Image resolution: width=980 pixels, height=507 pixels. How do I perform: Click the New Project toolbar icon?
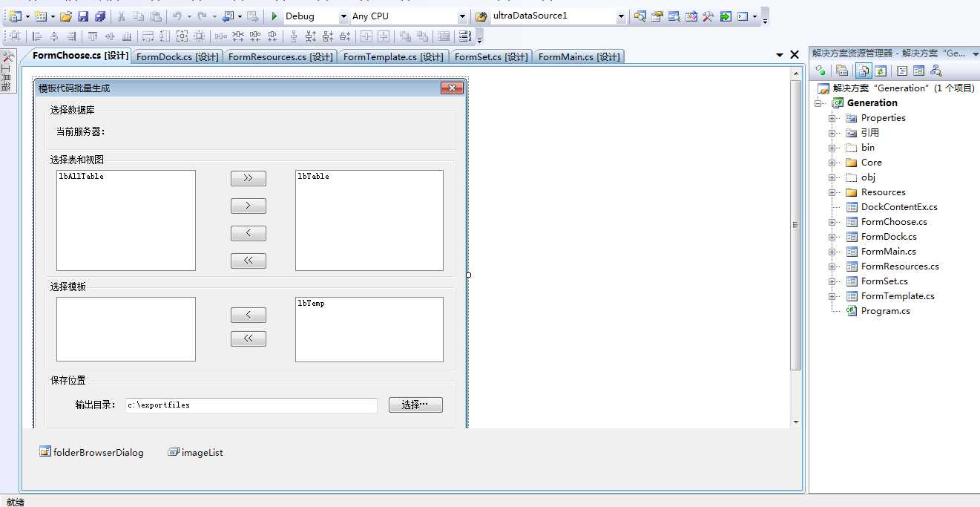click(x=15, y=16)
